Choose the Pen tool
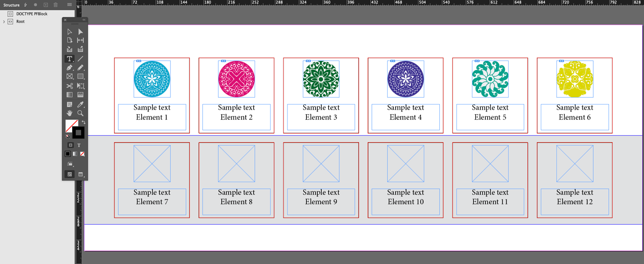 [x=69, y=68]
